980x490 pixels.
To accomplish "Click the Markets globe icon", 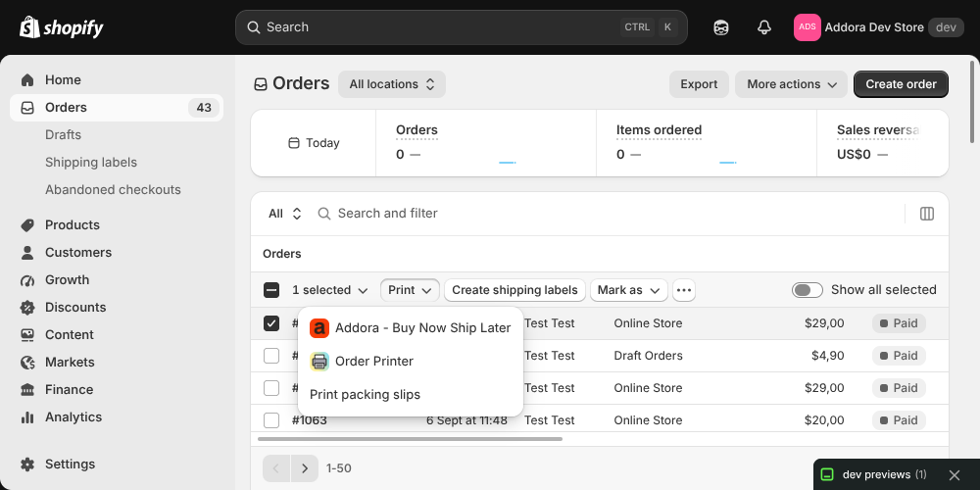I will tap(27, 363).
